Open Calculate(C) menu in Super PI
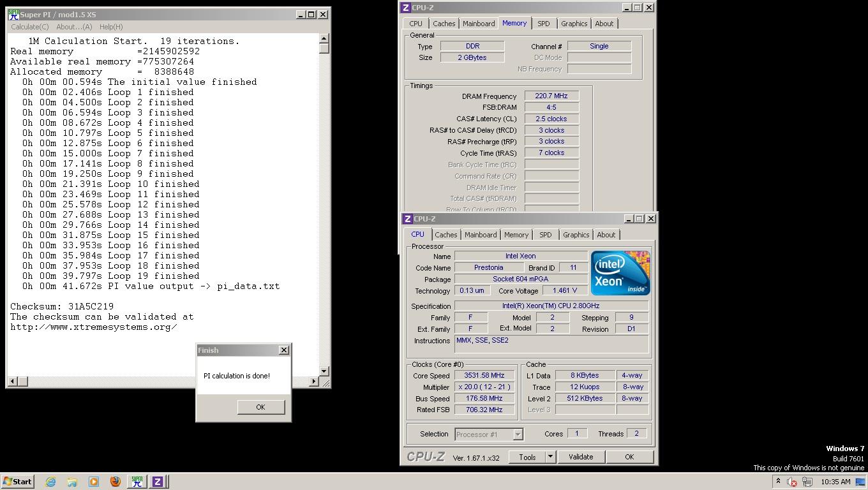The image size is (868, 490). 29,27
